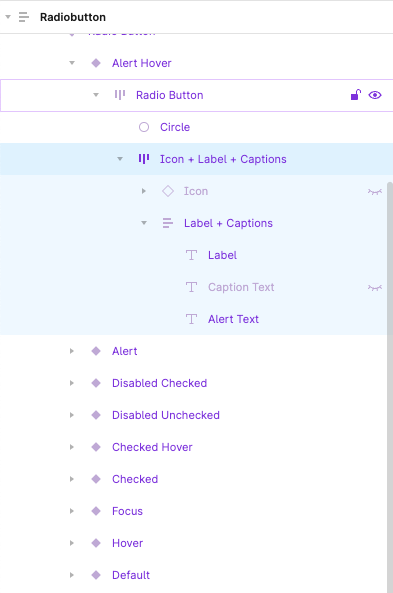Viewport: 393px width, 593px height.
Task: Click the Radiobutton frame layout icon
Action: click(24, 17)
